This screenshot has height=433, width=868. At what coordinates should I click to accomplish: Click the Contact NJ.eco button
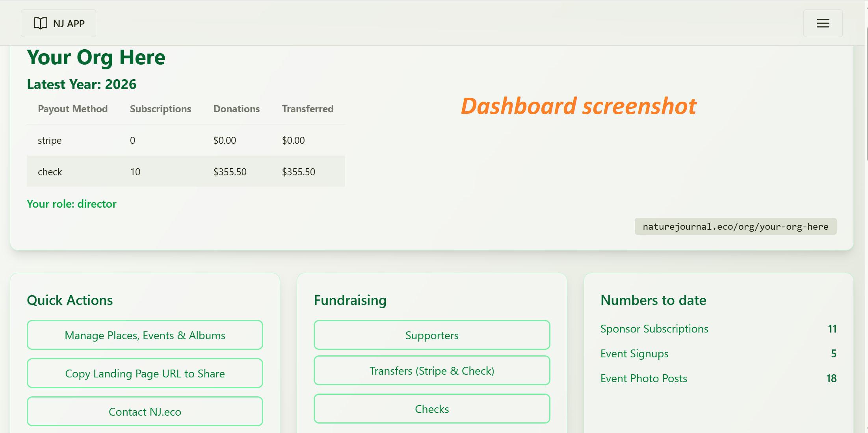[145, 411]
